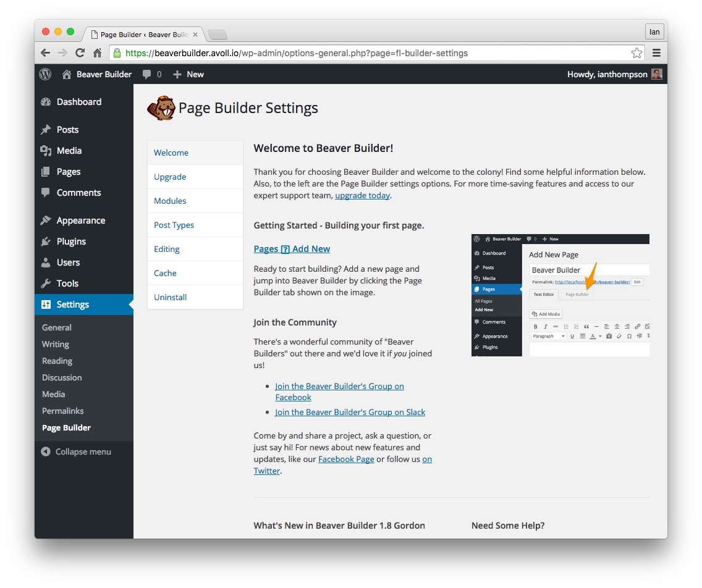Open Beaver Builder's Group on Slack link
Viewport: 702px width, 588px height.
(x=350, y=412)
